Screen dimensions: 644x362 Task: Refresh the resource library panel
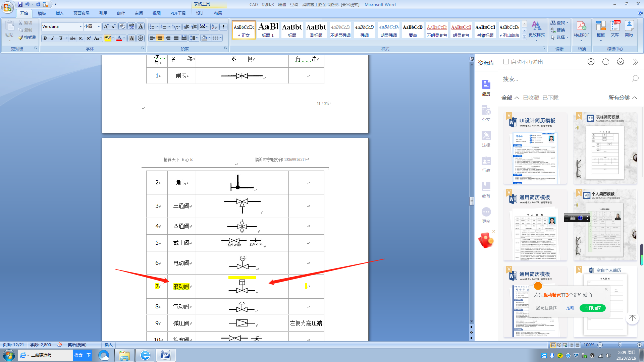pos(605,62)
